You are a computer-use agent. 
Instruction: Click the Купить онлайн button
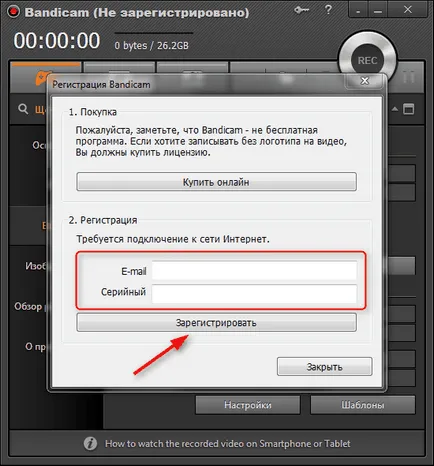[x=216, y=182]
